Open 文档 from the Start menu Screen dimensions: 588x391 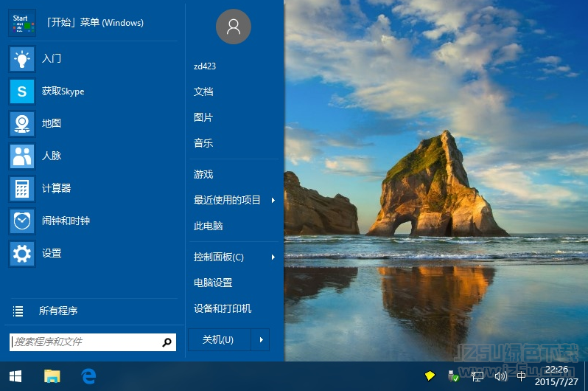click(203, 91)
